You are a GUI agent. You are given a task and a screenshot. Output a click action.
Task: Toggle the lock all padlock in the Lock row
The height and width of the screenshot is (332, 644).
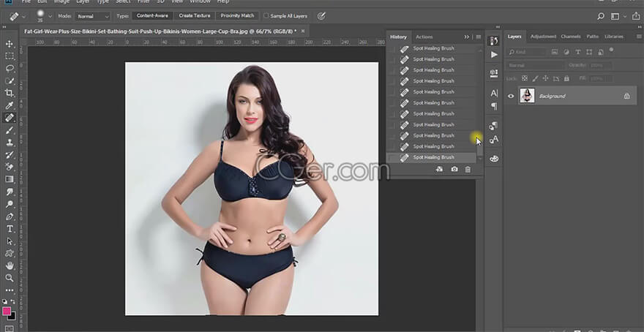tap(566, 78)
